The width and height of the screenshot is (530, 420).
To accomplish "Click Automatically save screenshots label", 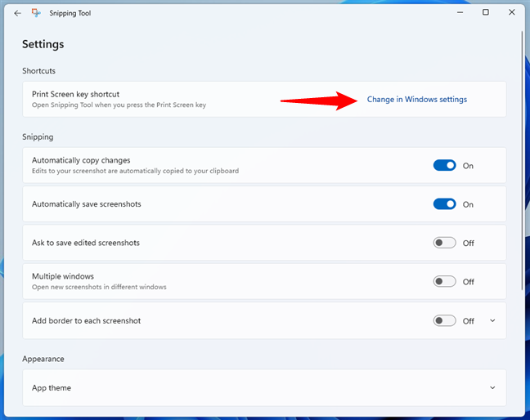I will coord(87,204).
